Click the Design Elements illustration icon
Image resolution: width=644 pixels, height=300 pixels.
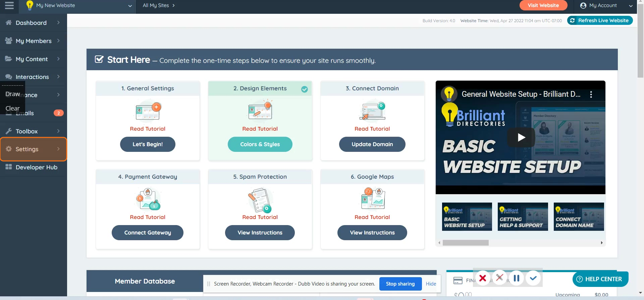260,110
